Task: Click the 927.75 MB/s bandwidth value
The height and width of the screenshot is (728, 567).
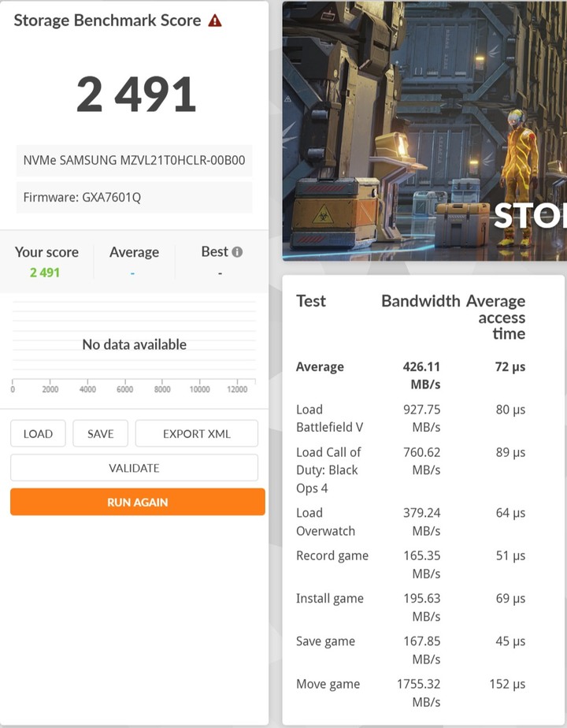Action: pos(422,418)
